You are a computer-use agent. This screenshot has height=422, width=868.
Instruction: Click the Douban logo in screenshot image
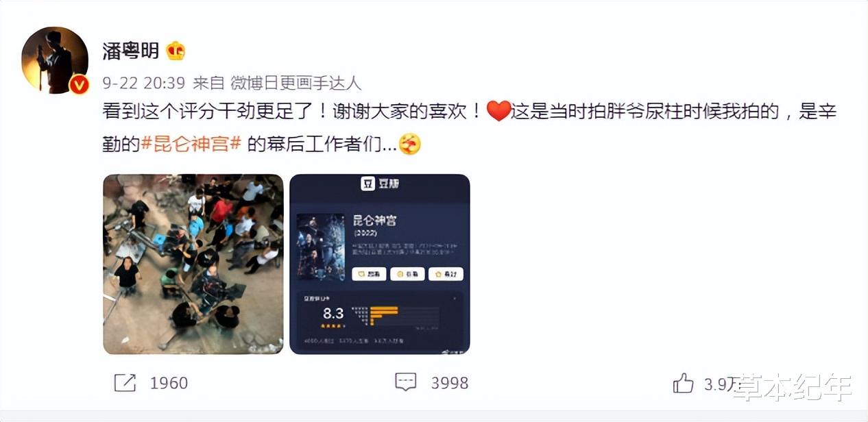pos(379,184)
